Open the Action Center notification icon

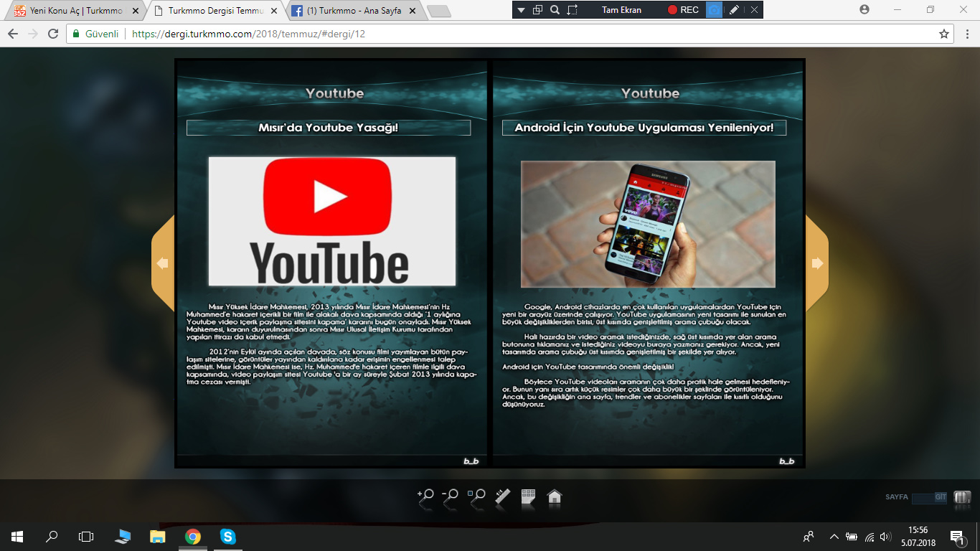click(x=957, y=536)
